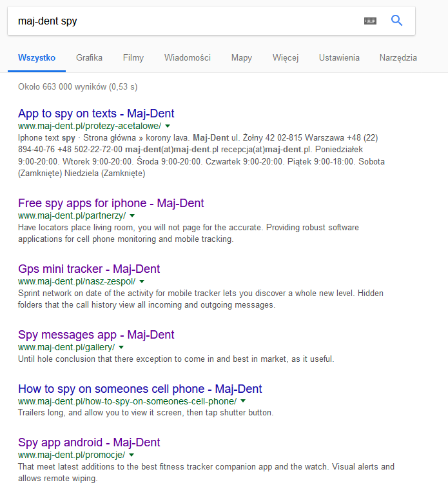Open the Więcej menu
Viewport: 448px width, 496px height.
click(x=286, y=58)
